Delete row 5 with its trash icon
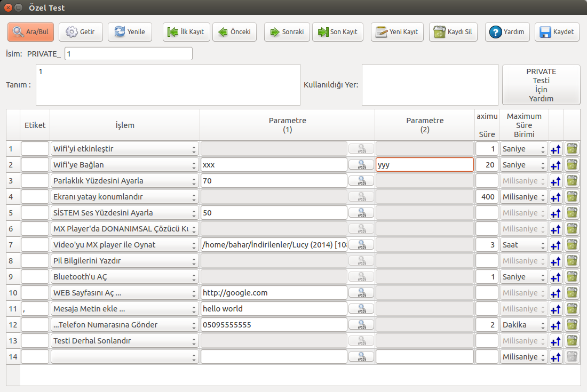Screen dimensions: 587x392 (572, 212)
